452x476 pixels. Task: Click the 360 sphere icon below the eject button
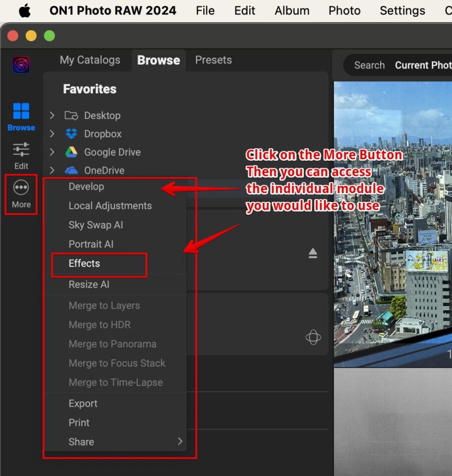coord(313,337)
